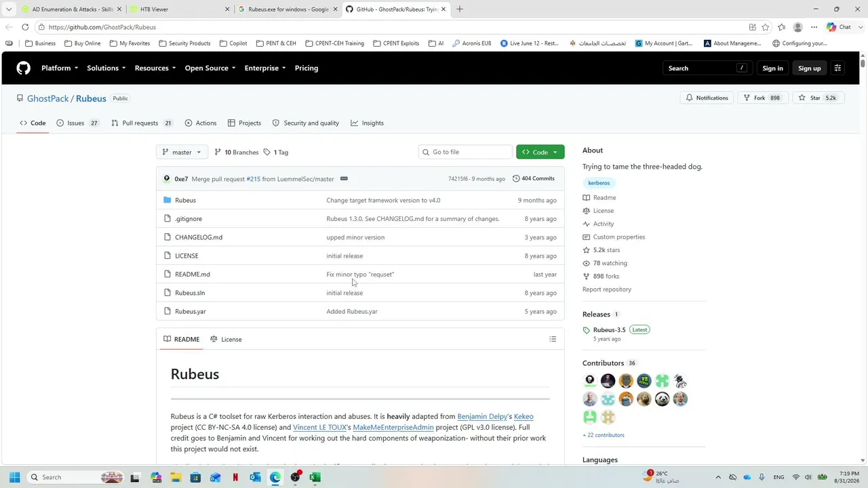Click the GitHub Octocat logo

[x=24, y=68]
